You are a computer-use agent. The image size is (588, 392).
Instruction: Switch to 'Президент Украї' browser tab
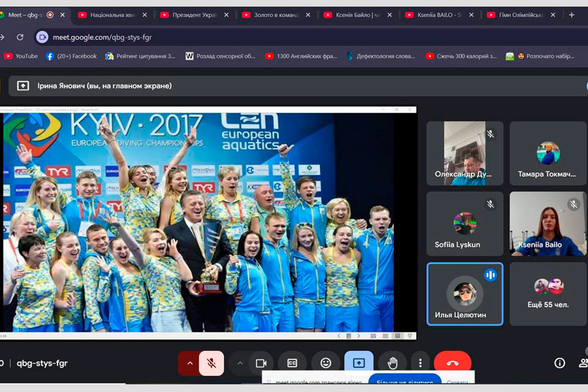(x=193, y=14)
